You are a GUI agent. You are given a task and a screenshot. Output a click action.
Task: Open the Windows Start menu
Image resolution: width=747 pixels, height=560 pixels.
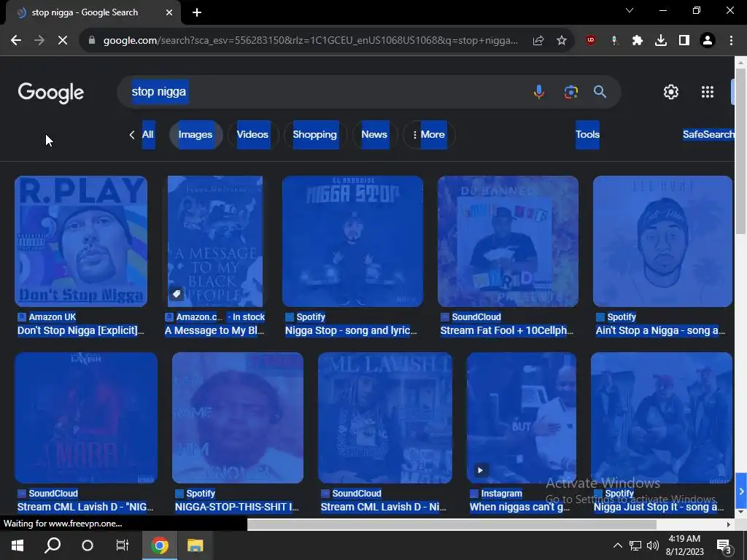click(x=18, y=545)
